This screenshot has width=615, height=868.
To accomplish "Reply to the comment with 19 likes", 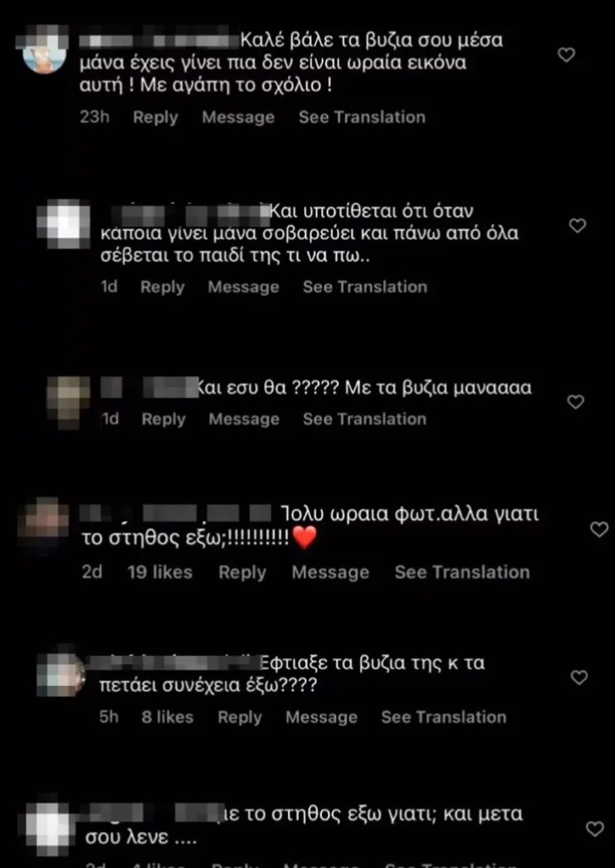I will (x=242, y=572).
